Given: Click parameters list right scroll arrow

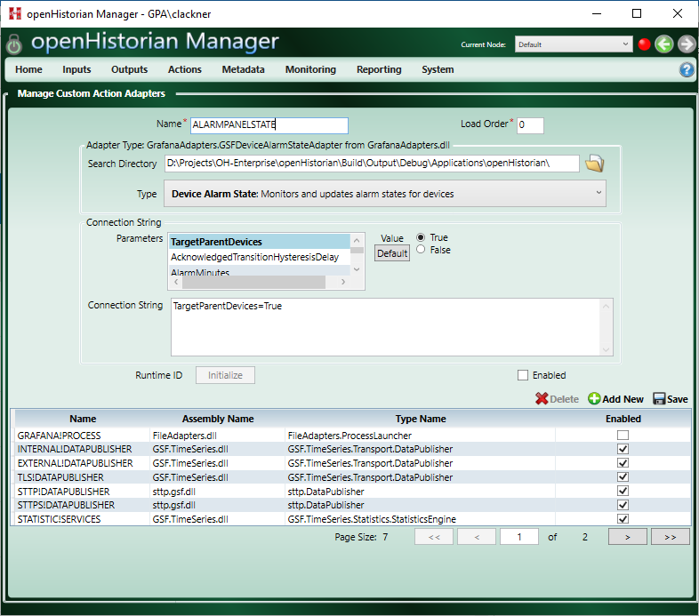Looking at the screenshot, I should (342, 282).
